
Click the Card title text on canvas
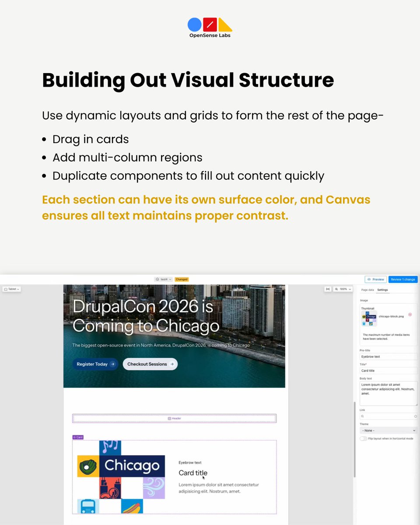pos(193,473)
